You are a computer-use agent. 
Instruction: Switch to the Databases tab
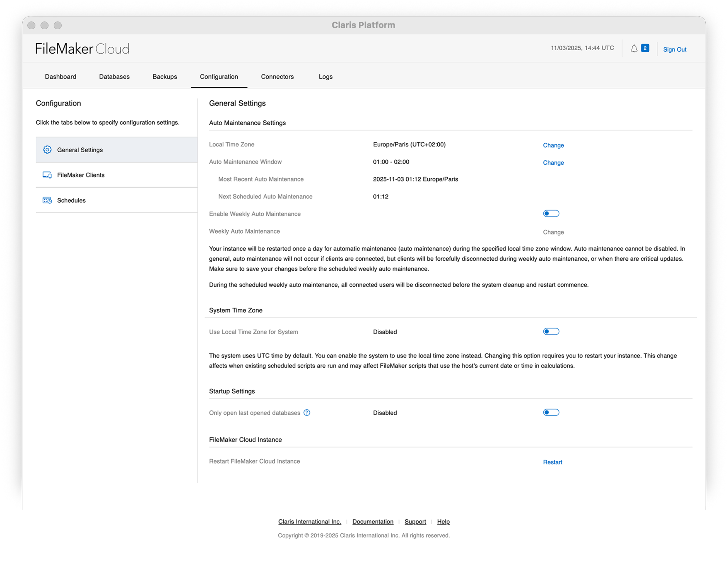[114, 76]
